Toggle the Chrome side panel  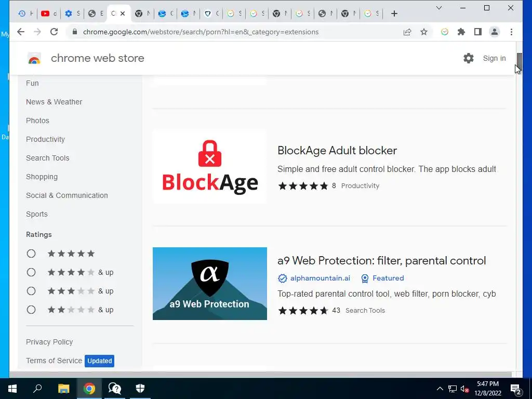click(478, 32)
